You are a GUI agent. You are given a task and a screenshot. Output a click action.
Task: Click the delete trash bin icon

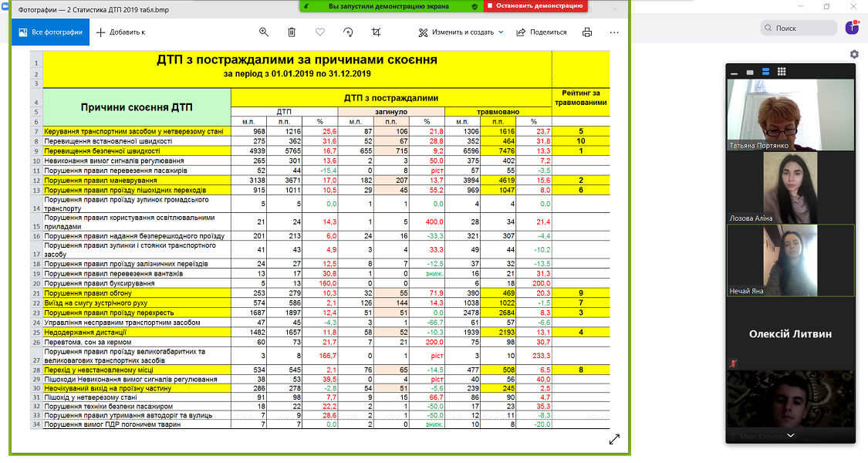(x=292, y=32)
